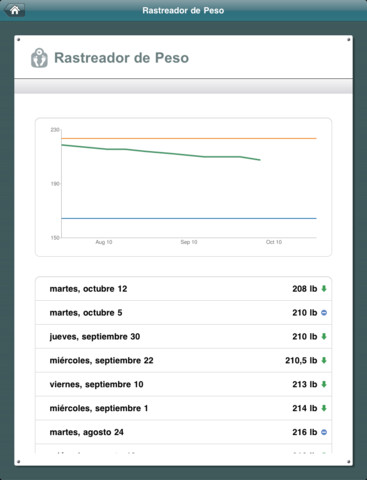
Task: Open the martes, octubre 5 entry
Action: [x=183, y=313]
